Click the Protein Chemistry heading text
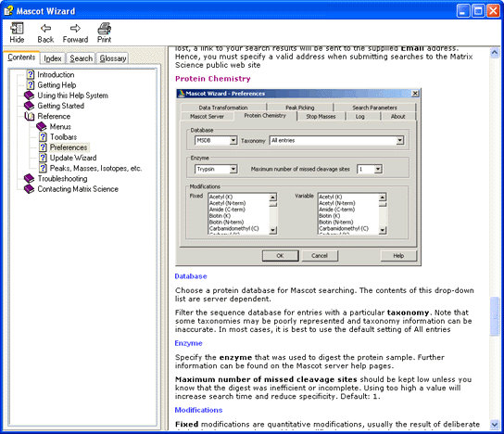Image resolution: width=504 pixels, height=434 pixels. pos(213,79)
